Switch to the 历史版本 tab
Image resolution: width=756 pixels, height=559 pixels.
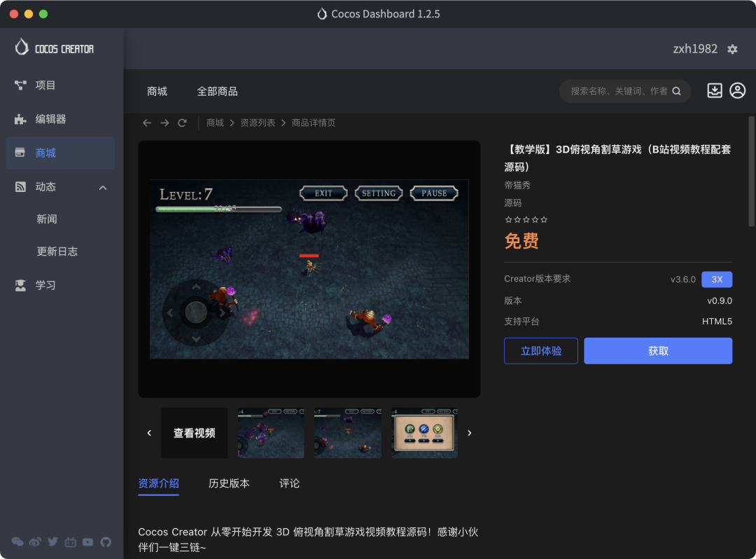(229, 483)
